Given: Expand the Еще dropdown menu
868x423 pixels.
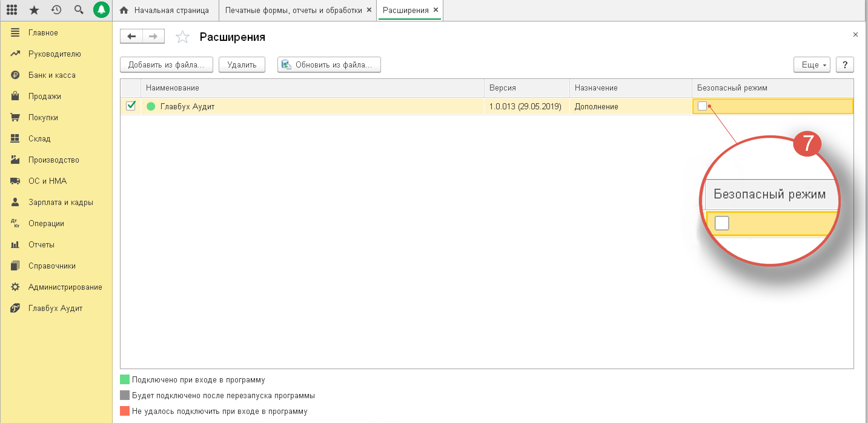Looking at the screenshot, I should tap(811, 65).
